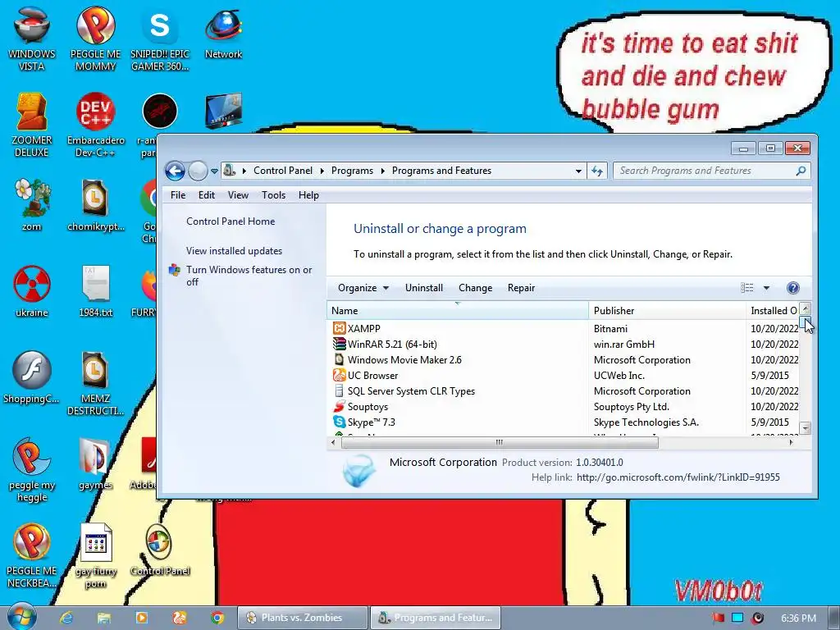This screenshot has width=840, height=630.
Task: Click the Uninstall toolbar button
Action: [x=424, y=288]
